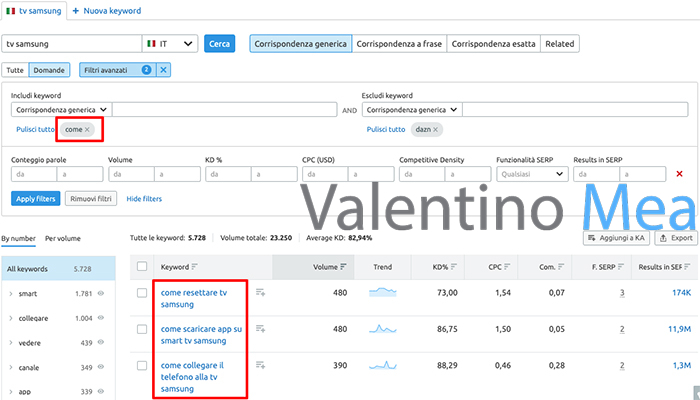View trend chart for 'come collegare il telefono' row
The width and height of the screenshot is (700, 400).
coord(383,365)
